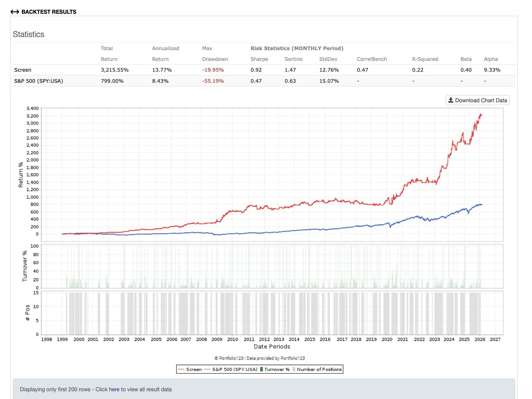
Task: Select the 'Screen' legend label below the chart
Action: pos(194,369)
